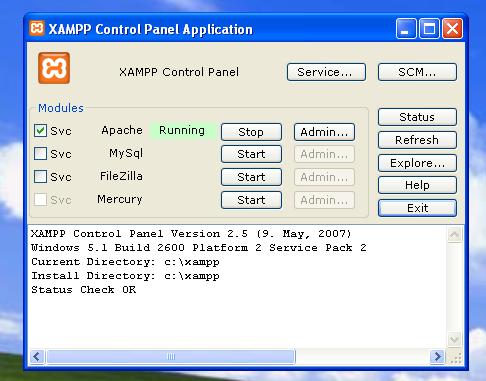
Task: Click the XAMPP logo in the panel
Action: (x=54, y=68)
